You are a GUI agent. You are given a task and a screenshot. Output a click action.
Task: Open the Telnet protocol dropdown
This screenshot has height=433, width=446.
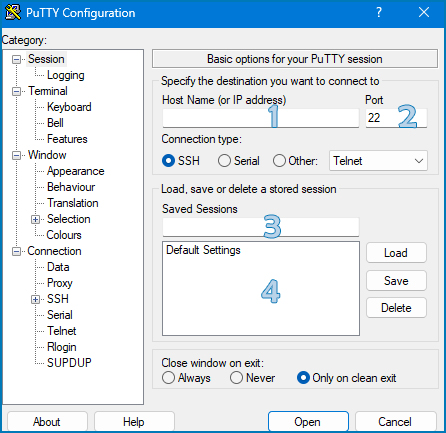378,161
